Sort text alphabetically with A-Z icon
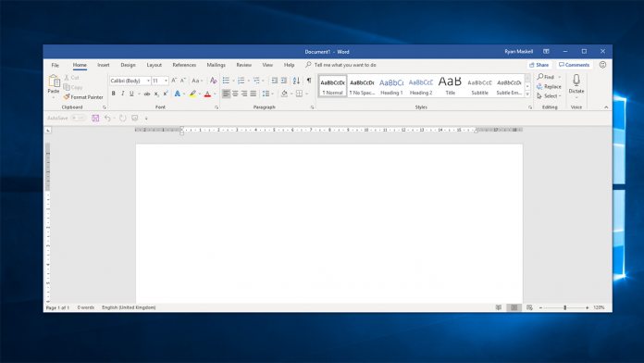644x363 pixels. coord(296,81)
